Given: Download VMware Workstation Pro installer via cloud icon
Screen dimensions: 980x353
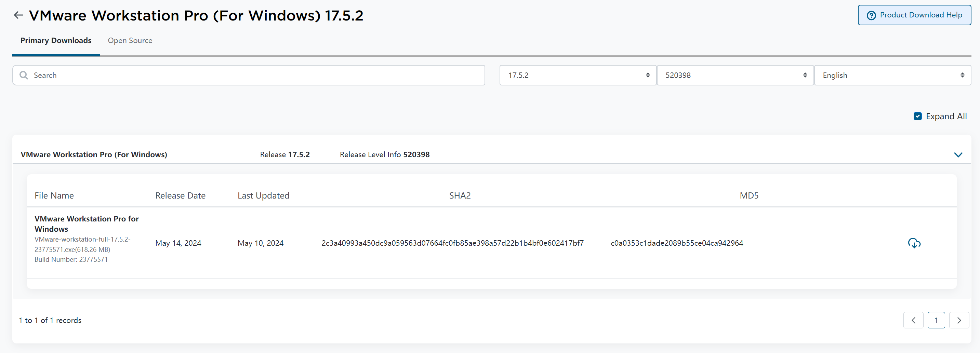Looking at the screenshot, I should tap(914, 243).
